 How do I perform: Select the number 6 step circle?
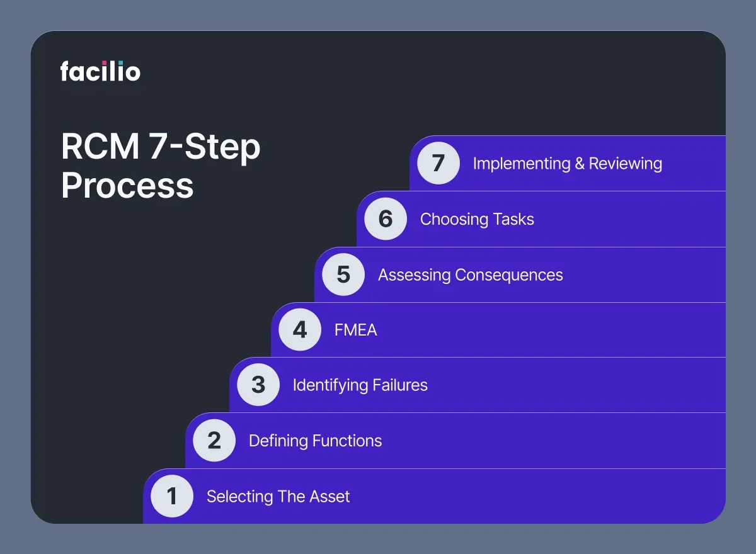(x=386, y=219)
